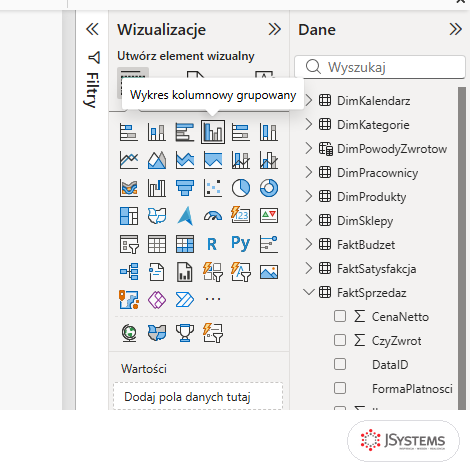Screen dimensions: 470x472
Task: Tick the FormaPlatnosci field checkbox
Action: [340, 388]
